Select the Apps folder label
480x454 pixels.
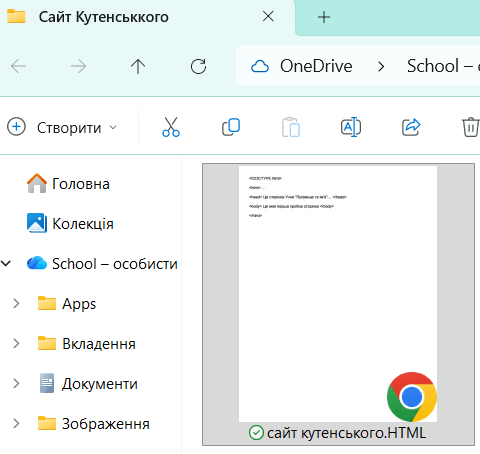(79, 304)
